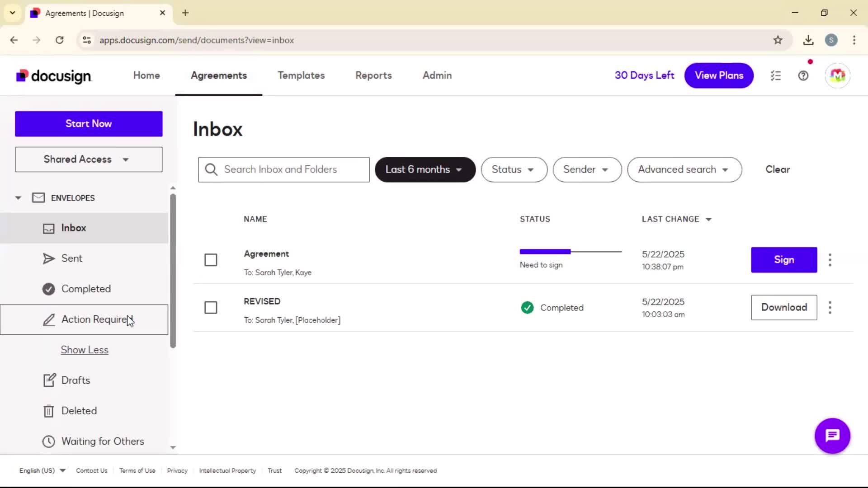Download the REVISED envelope
Image resolution: width=868 pixels, height=488 pixels.
point(784,308)
